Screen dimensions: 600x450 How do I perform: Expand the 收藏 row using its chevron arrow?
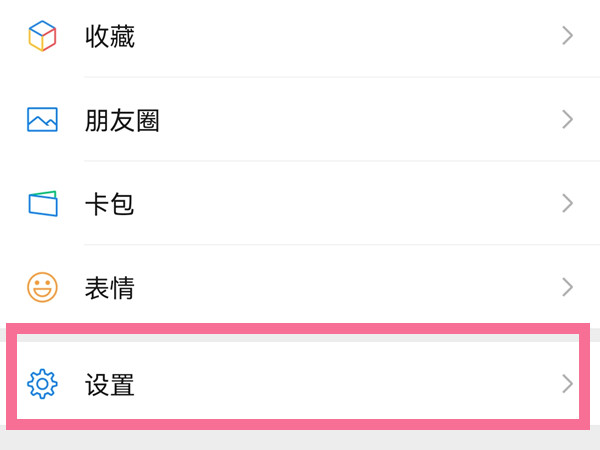coord(567,38)
